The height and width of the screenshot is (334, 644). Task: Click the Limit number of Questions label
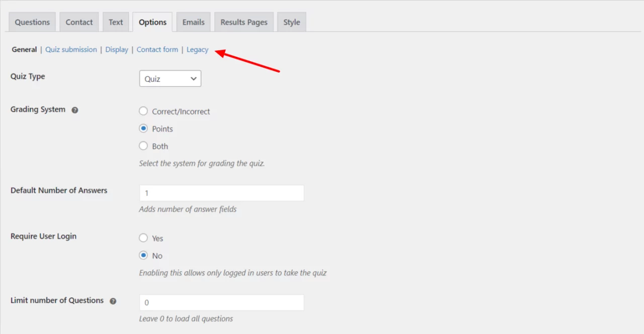(57, 300)
